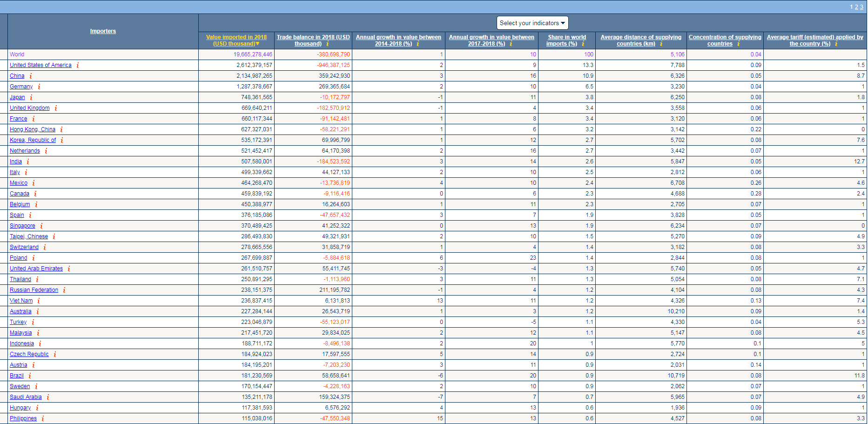The height and width of the screenshot is (424, 868).
Task: Sort by Concentration of supplying countries header
Action: [725, 40]
